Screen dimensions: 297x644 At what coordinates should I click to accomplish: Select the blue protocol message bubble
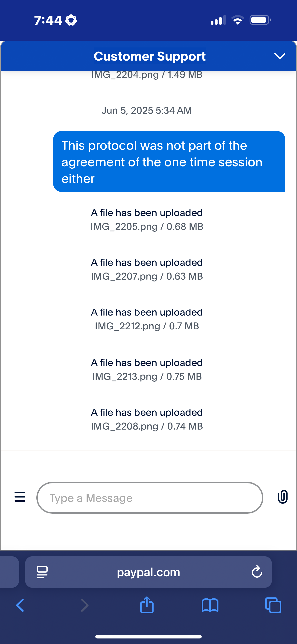click(x=169, y=161)
